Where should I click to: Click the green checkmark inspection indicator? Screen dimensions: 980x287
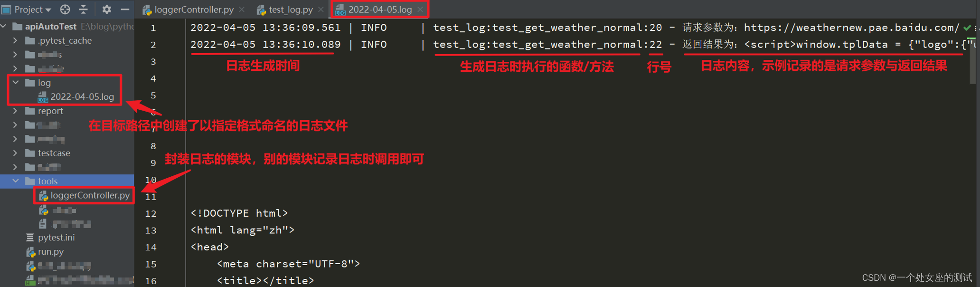tap(967, 28)
